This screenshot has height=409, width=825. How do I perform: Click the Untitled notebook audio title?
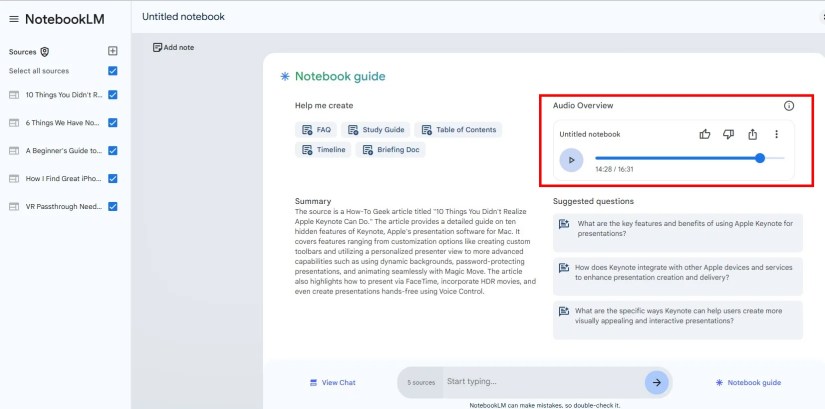point(590,134)
